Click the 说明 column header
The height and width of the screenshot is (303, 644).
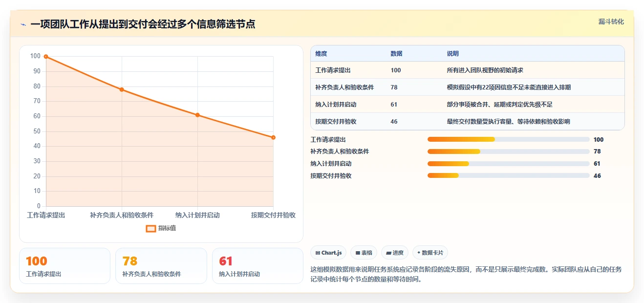click(x=452, y=54)
